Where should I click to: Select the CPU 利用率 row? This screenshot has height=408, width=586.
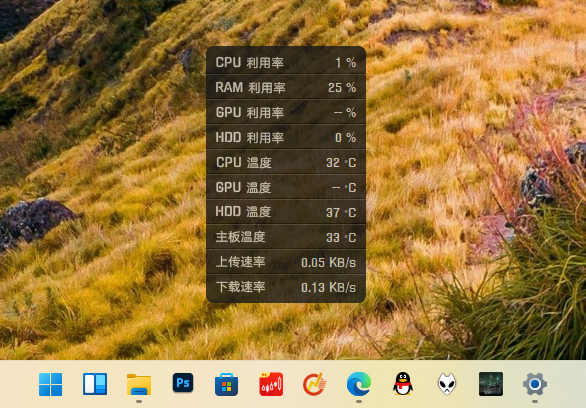(x=286, y=62)
